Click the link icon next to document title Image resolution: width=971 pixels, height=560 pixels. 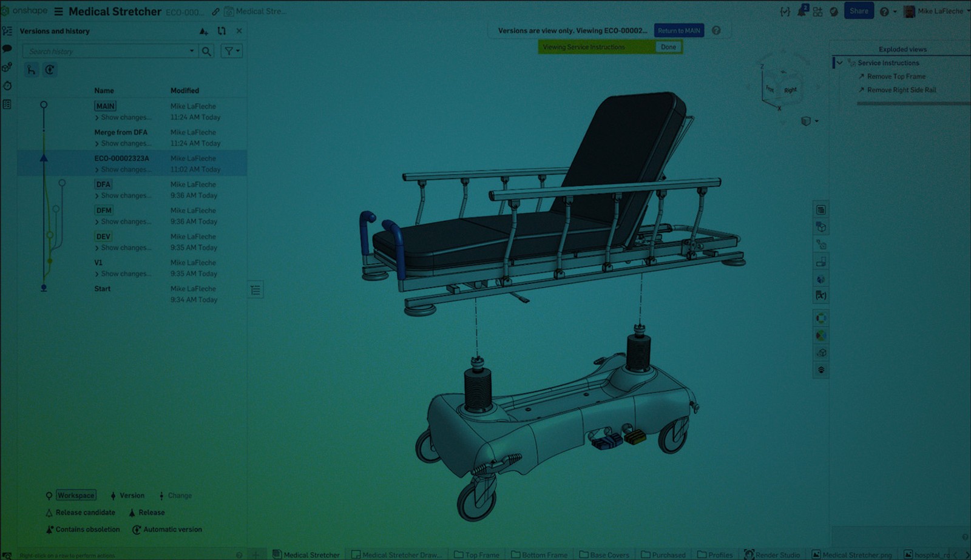[215, 12]
